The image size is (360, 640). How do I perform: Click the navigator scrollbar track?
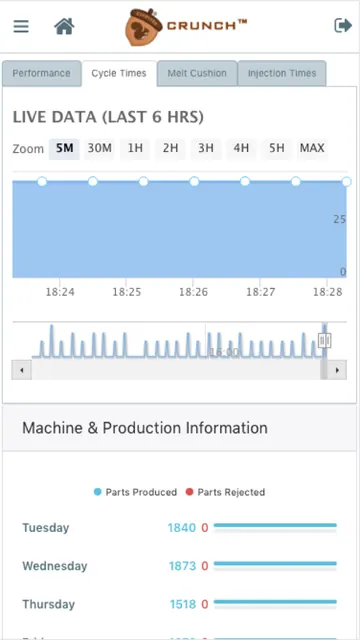pyautogui.click(x=176, y=370)
